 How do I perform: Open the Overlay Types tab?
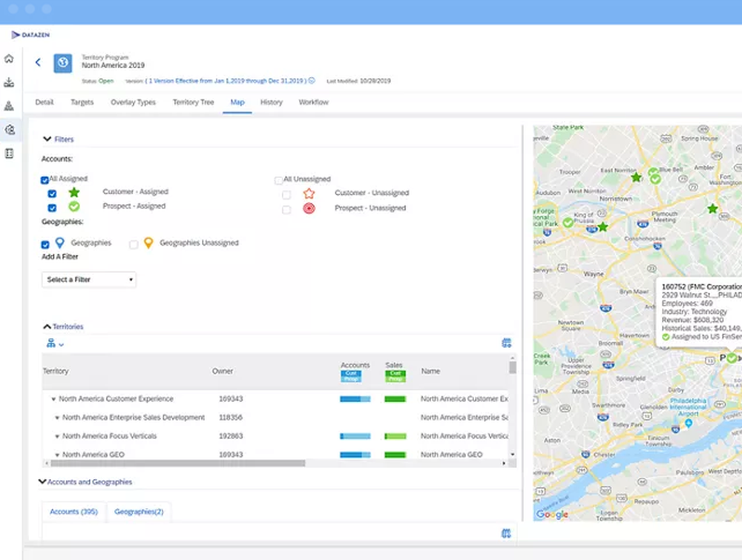pos(133,102)
